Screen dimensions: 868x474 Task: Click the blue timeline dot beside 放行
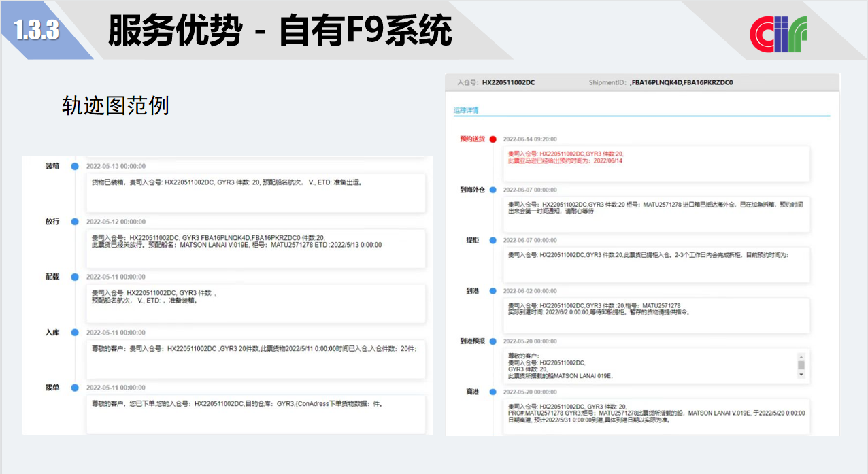(74, 222)
